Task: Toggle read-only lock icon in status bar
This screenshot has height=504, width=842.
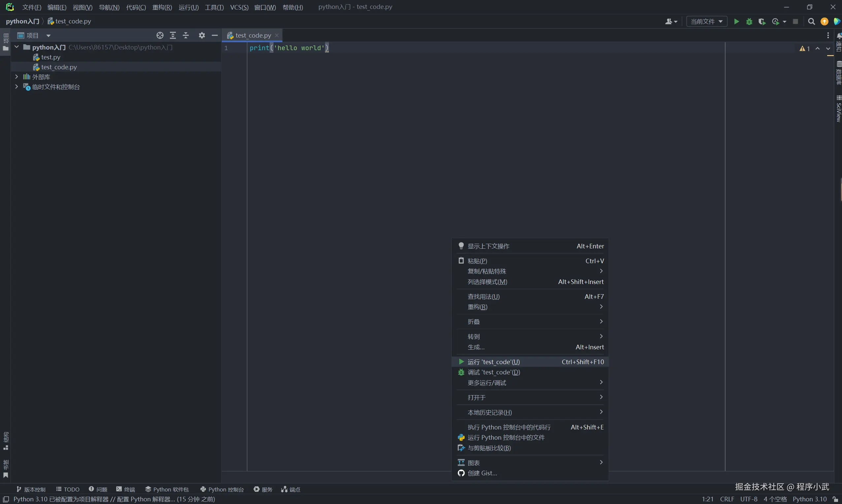Action: tap(835, 499)
